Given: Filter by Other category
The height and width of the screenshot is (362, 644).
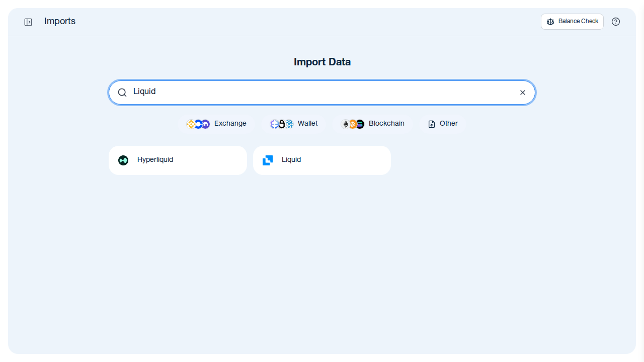Looking at the screenshot, I should pos(443,124).
